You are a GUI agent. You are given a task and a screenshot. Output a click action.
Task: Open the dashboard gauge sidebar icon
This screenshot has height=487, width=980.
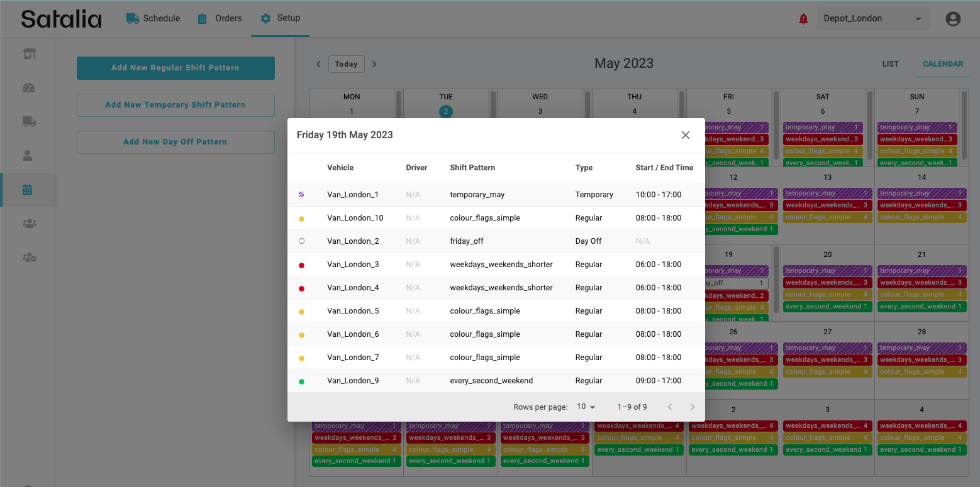click(28, 88)
